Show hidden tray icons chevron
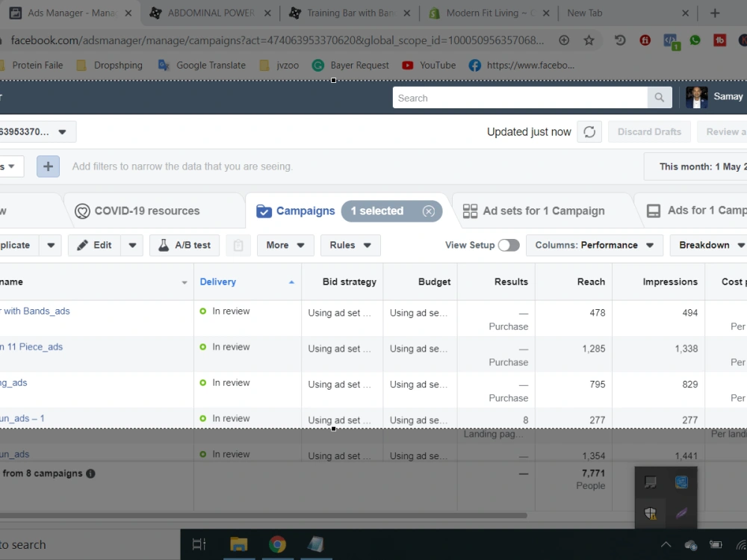Image resolution: width=747 pixels, height=560 pixels. (666, 544)
